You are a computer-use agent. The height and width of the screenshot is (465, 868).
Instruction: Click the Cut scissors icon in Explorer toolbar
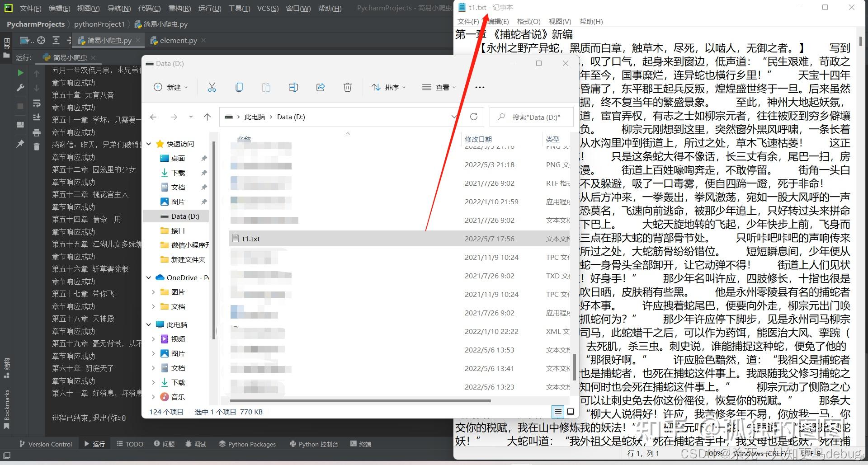212,87
